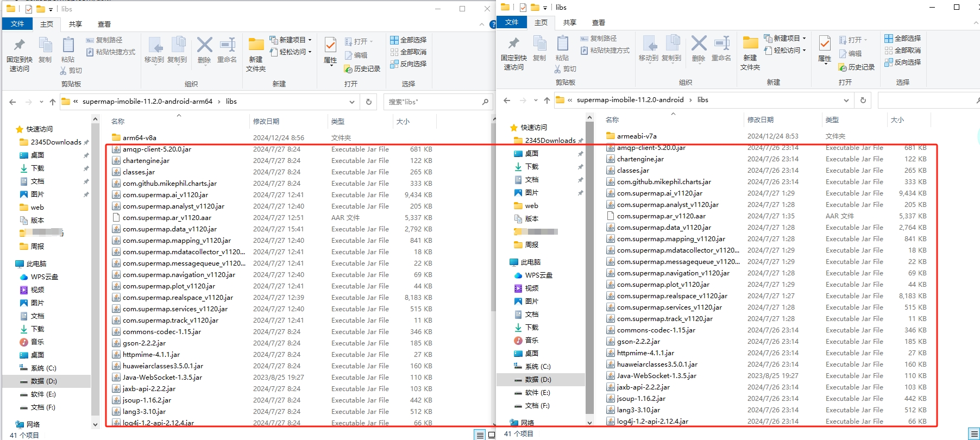Select armeabi-v7a folder in right window

tap(637, 136)
